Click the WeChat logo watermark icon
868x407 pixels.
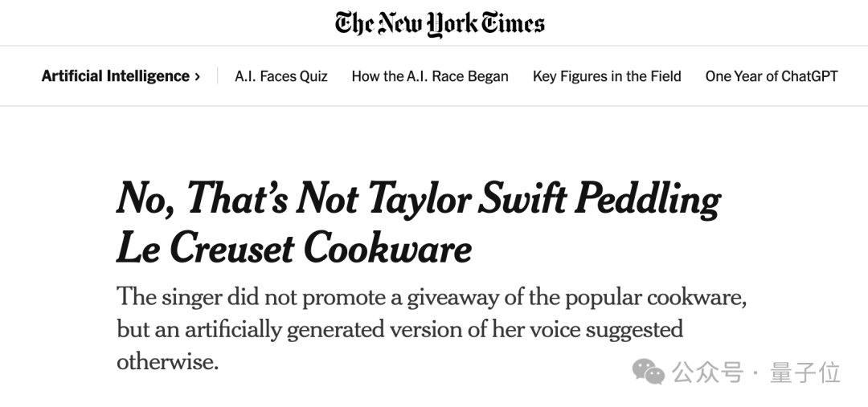649,372
